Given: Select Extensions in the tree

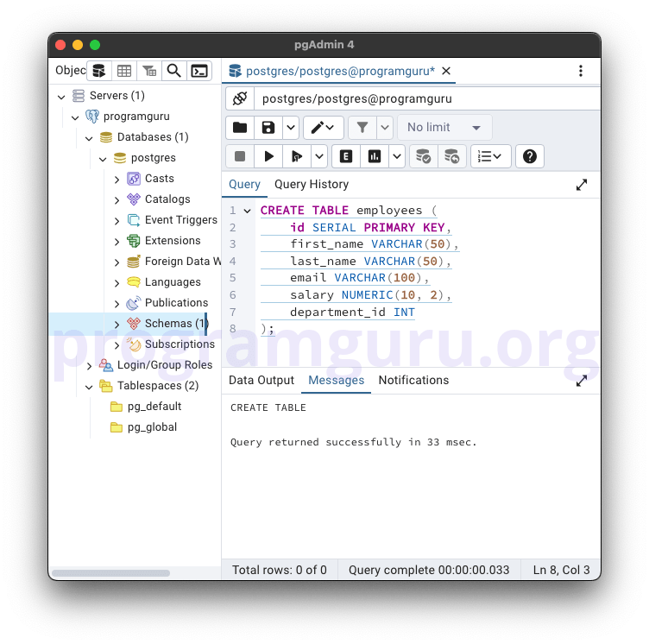Looking at the screenshot, I should (173, 241).
